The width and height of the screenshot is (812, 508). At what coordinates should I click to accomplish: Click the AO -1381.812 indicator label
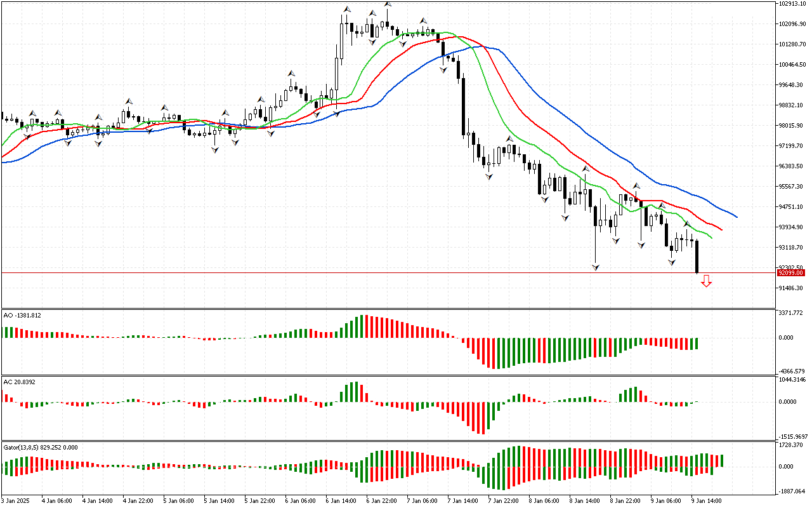click(22, 315)
